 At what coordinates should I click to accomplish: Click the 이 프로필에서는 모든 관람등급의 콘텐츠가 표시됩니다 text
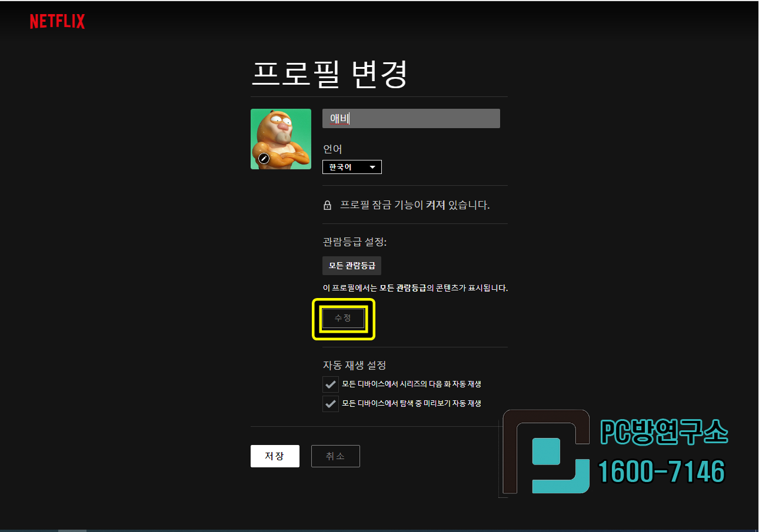[415, 288]
